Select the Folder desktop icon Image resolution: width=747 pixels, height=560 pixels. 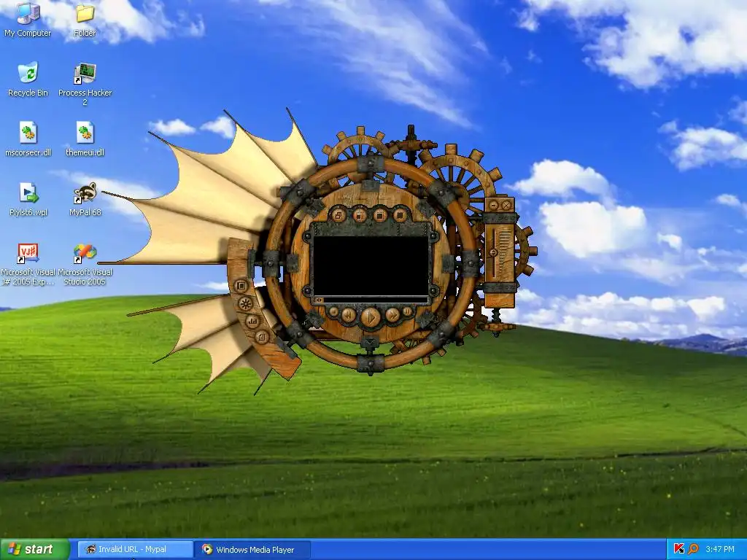(85, 19)
